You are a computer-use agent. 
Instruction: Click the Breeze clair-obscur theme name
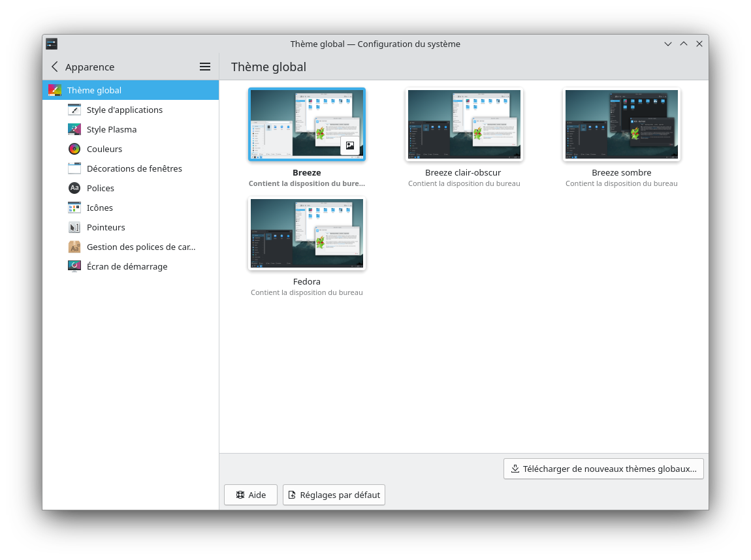[463, 172]
